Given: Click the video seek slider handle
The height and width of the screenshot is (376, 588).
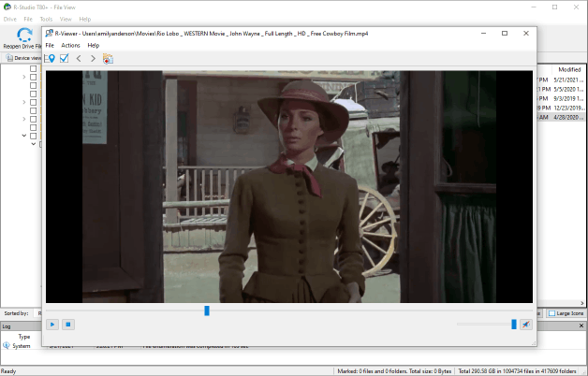Looking at the screenshot, I should pyautogui.click(x=207, y=311).
